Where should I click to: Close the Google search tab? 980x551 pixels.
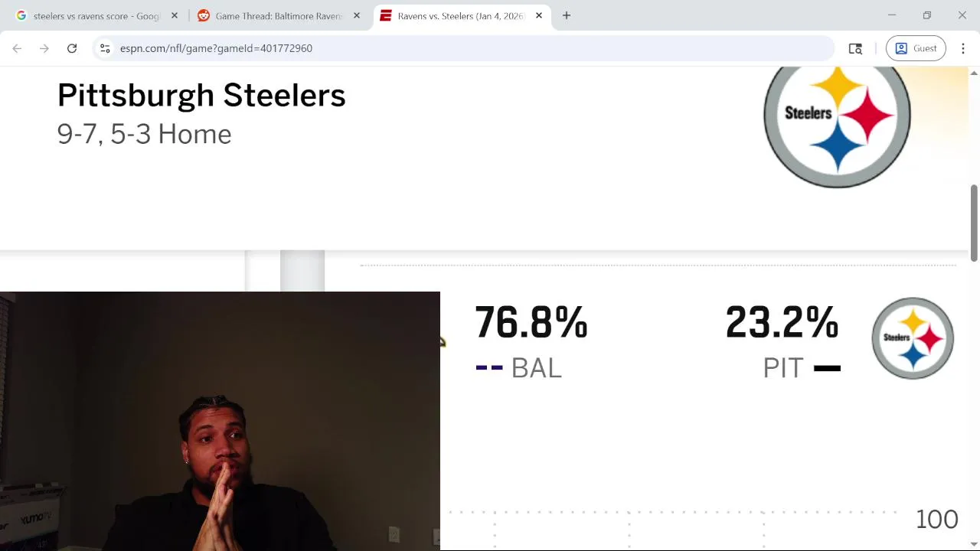[175, 15]
